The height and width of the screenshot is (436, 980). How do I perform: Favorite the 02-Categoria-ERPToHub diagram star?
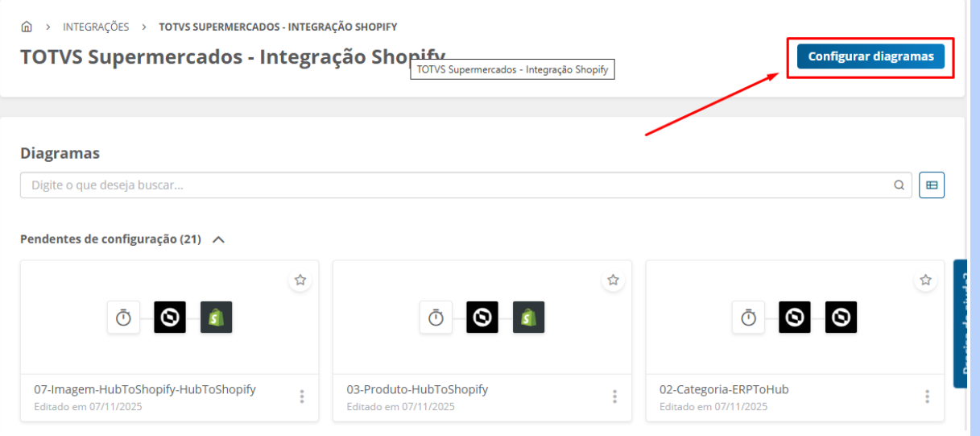pos(925,280)
